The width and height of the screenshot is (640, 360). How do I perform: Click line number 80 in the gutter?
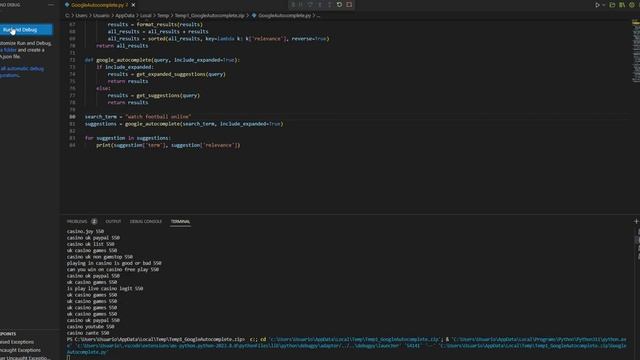click(x=72, y=117)
